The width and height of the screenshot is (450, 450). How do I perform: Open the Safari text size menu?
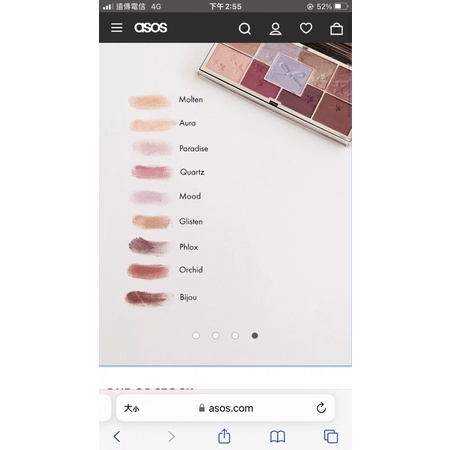click(x=131, y=408)
